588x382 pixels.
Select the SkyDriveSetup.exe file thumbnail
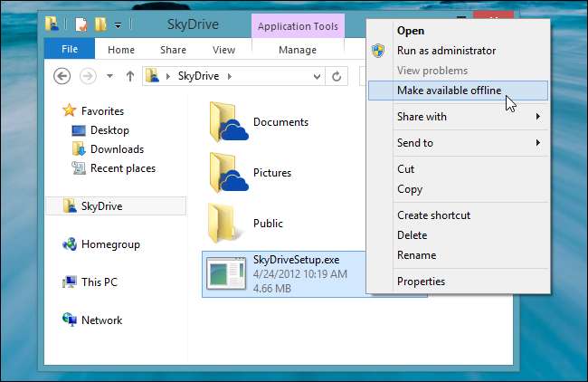click(x=226, y=273)
